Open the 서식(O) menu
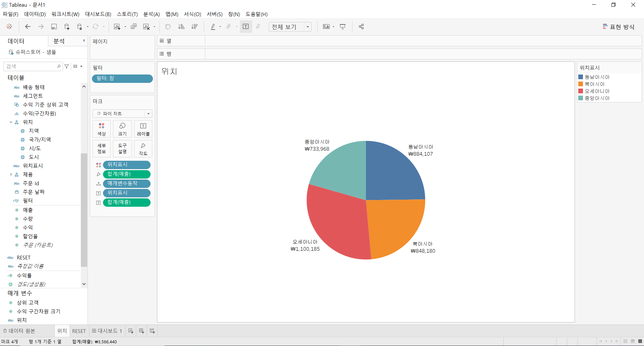The height and width of the screenshot is (346, 644). (x=193, y=14)
